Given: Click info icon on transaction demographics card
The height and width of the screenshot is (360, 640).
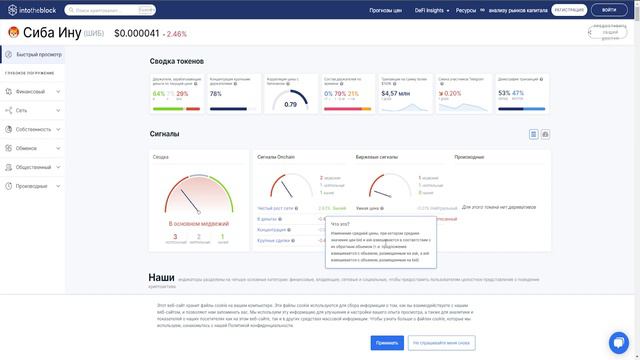Looking at the screenshot, I should tap(541, 79).
